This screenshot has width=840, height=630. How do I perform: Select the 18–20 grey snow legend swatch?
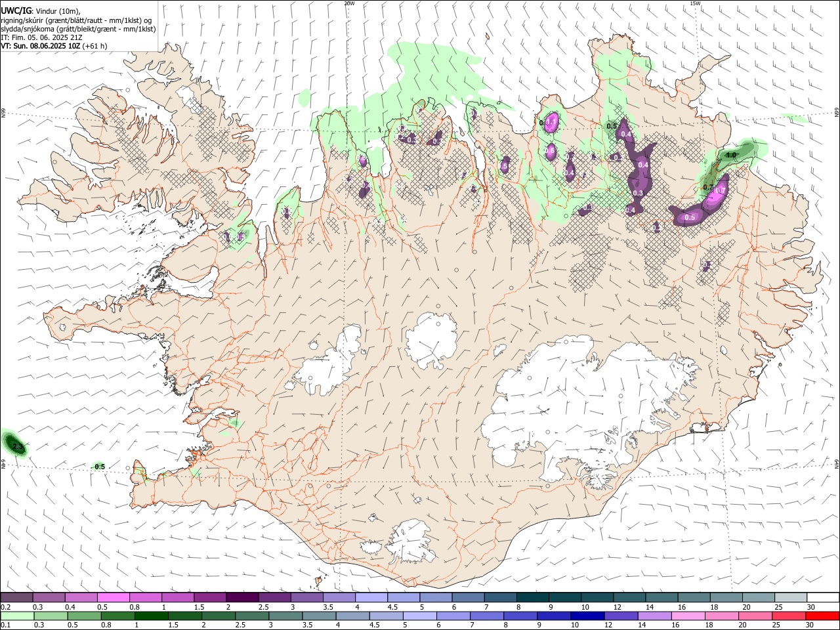727,598
